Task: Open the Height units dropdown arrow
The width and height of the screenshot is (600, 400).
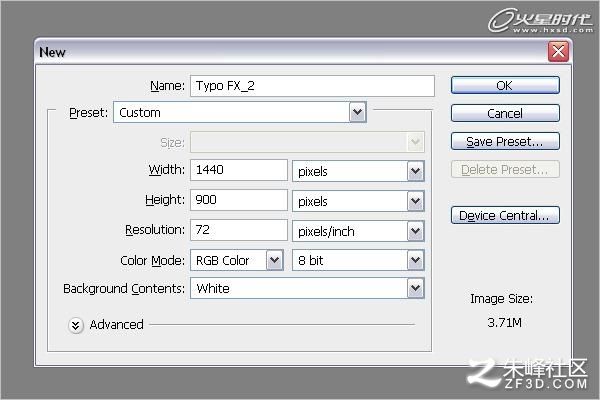Action: (x=416, y=201)
